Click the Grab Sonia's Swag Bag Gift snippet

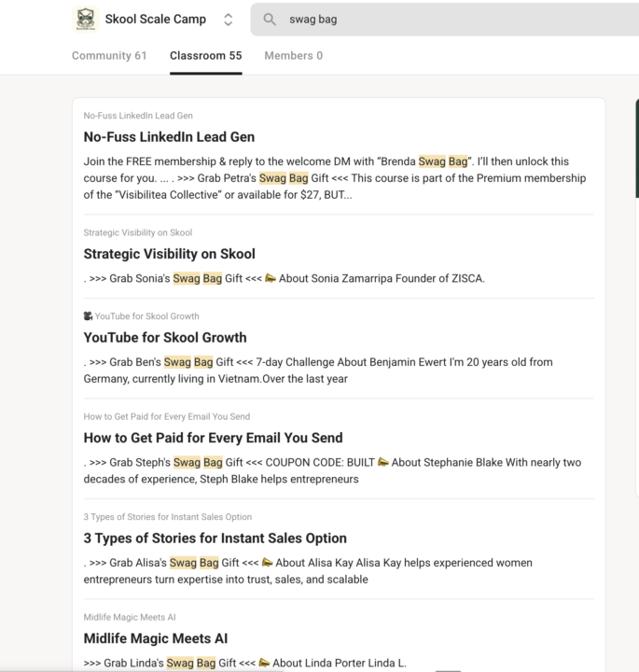(x=284, y=278)
